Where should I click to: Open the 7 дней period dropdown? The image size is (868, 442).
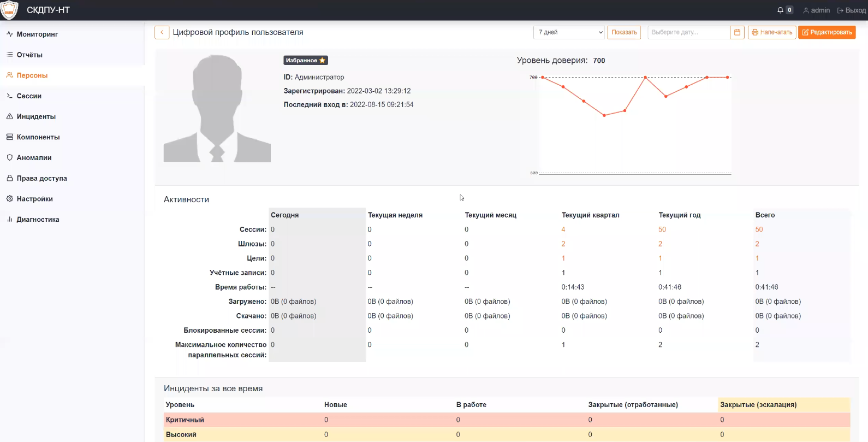pos(569,32)
